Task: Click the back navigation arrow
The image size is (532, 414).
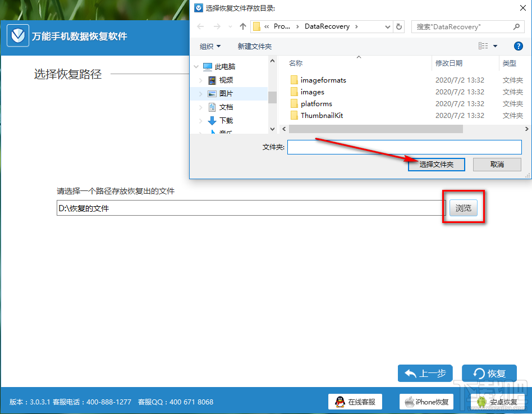Action: (200, 26)
